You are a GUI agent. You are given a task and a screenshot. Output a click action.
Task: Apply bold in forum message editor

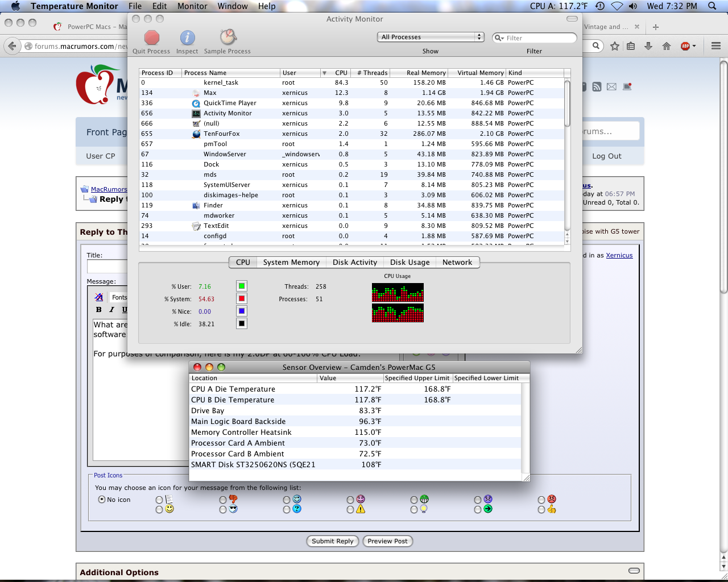pos(99,310)
